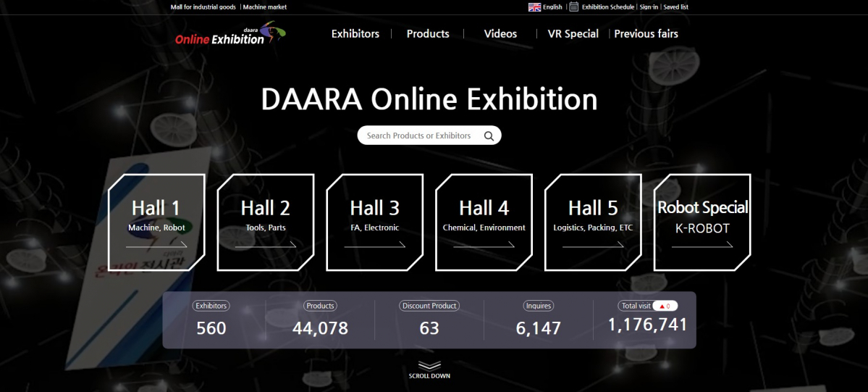Select English language option
Image resolution: width=868 pixels, height=392 pixels.
(x=552, y=7)
